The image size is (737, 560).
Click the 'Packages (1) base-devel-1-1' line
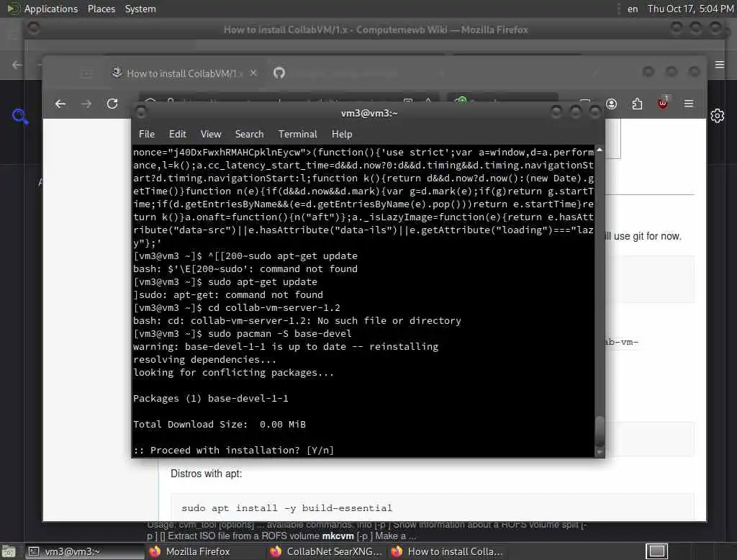(x=211, y=399)
